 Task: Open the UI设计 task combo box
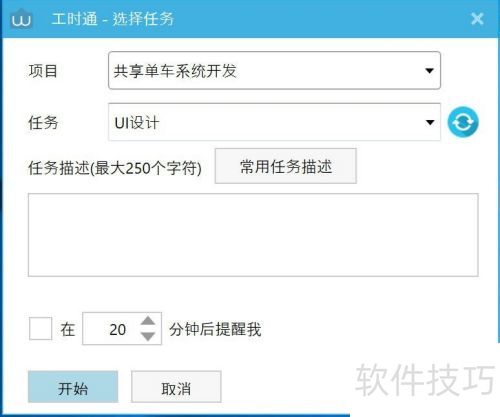(x=274, y=122)
